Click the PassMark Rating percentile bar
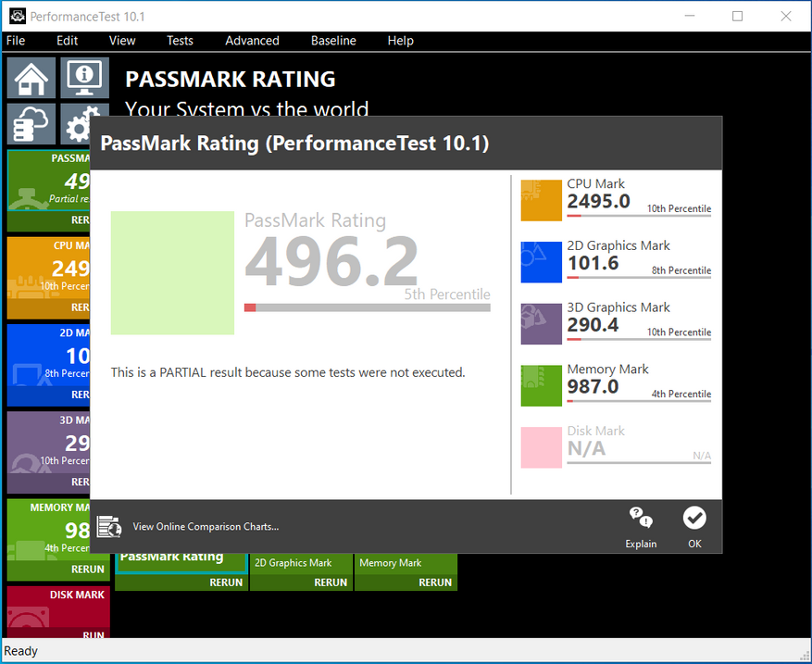The width and height of the screenshot is (812, 664). click(x=368, y=307)
